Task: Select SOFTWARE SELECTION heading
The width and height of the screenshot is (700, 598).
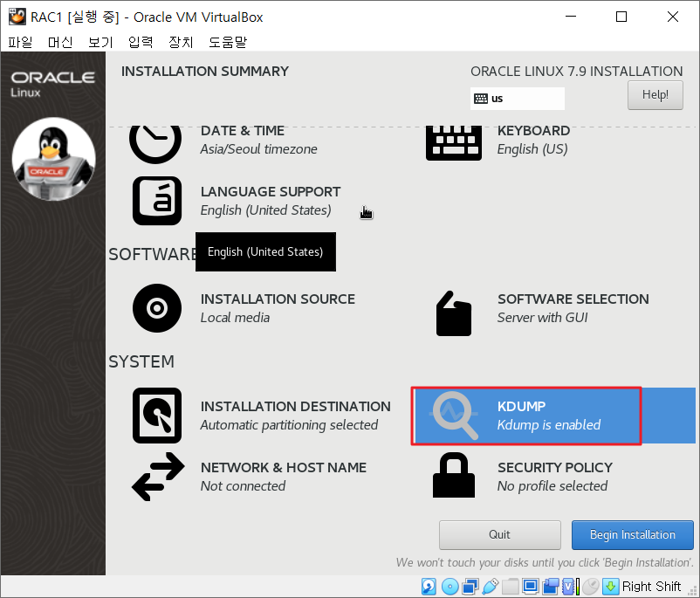Action: click(x=573, y=299)
